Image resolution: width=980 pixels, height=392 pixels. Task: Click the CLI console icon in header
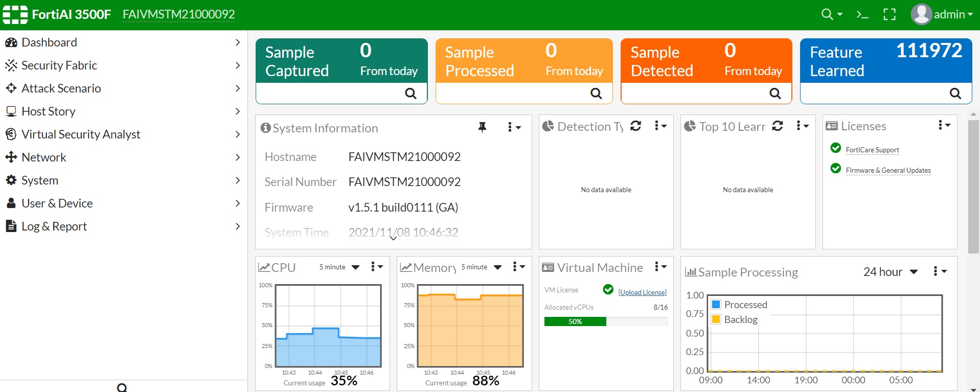[862, 15]
